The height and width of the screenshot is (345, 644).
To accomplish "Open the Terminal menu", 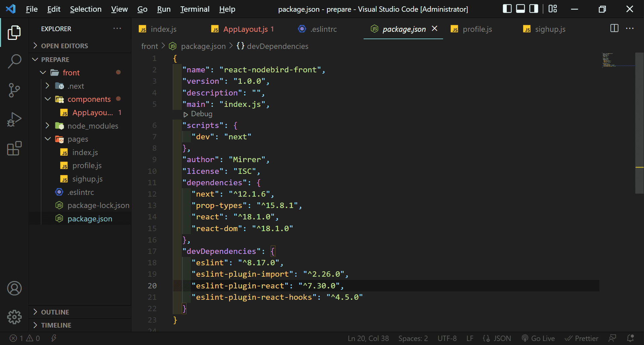I will click(x=195, y=9).
